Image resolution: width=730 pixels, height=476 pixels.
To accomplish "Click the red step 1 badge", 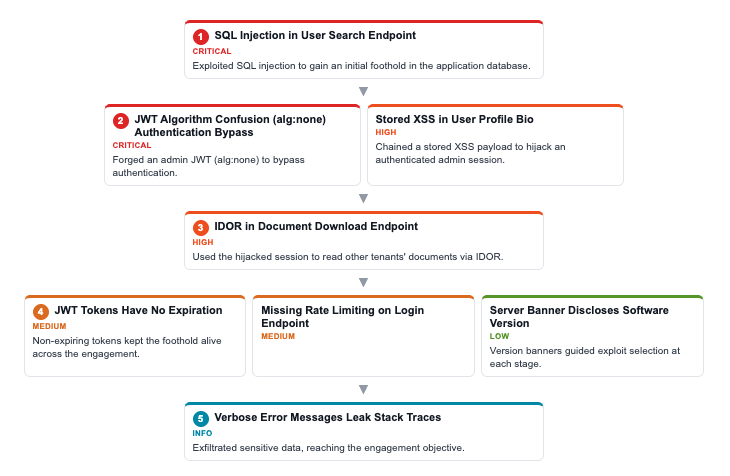I will [201, 36].
